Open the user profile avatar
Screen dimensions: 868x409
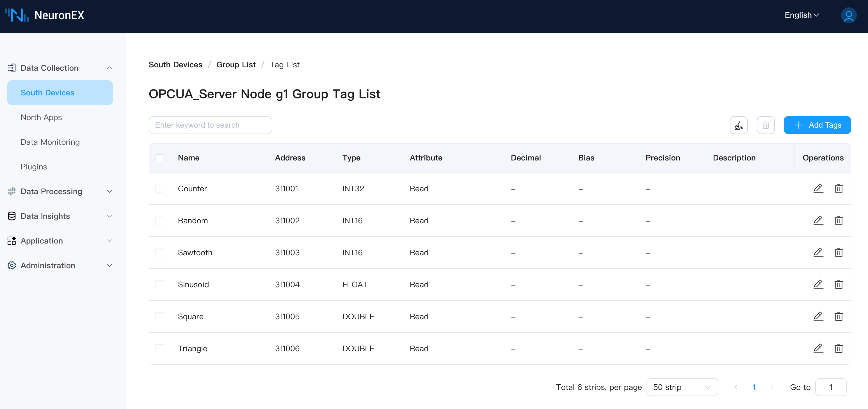(x=848, y=15)
